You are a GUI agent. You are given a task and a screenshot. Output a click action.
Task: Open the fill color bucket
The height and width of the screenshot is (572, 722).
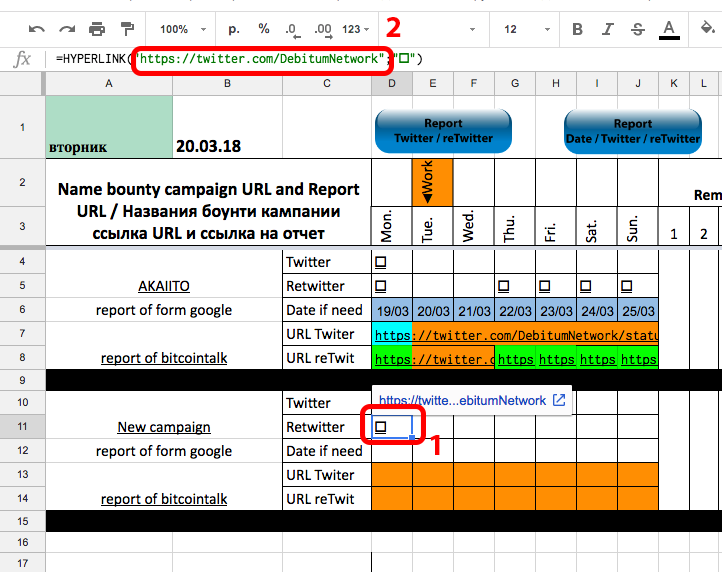tap(707, 28)
